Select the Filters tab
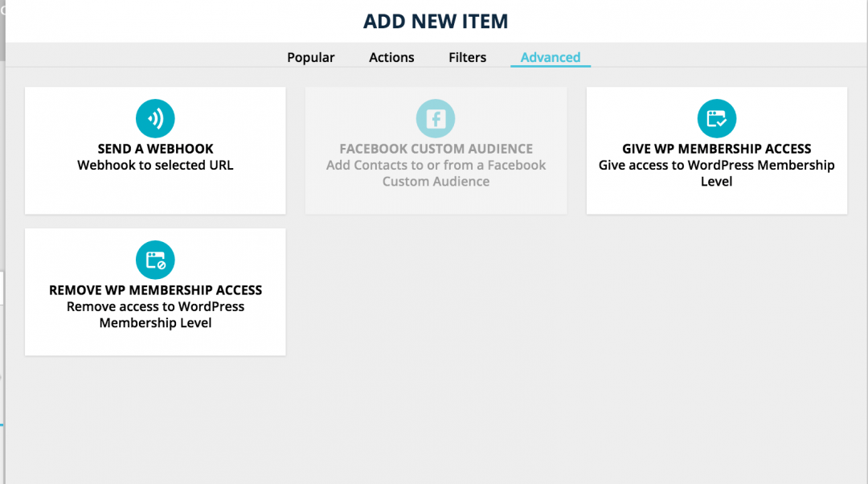This screenshot has height=484, width=868. [x=467, y=57]
